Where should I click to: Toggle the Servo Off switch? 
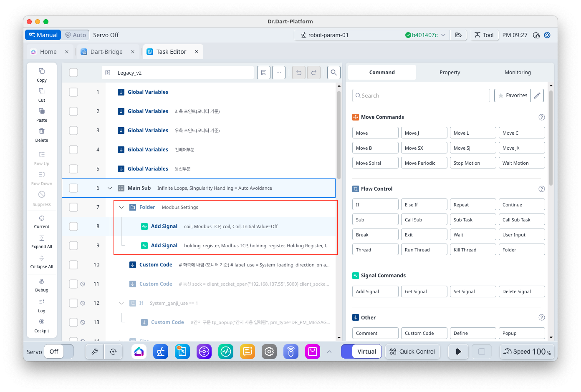point(59,352)
